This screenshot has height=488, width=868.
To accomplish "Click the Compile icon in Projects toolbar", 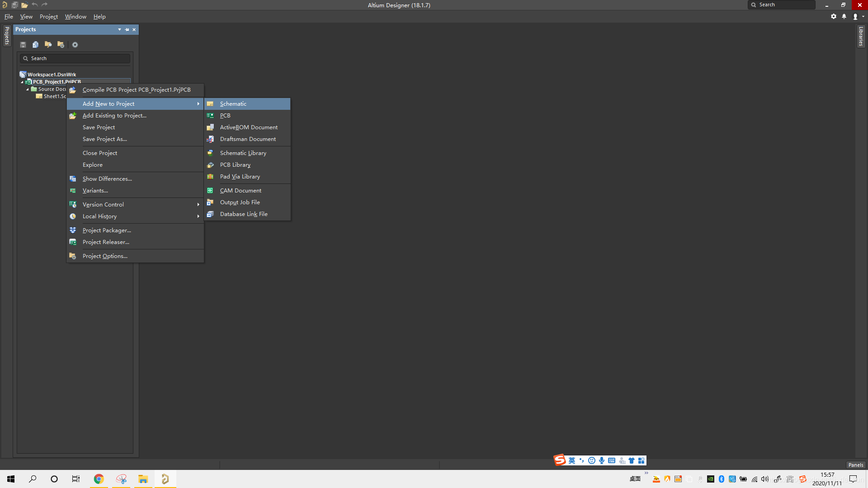I will [35, 45].
